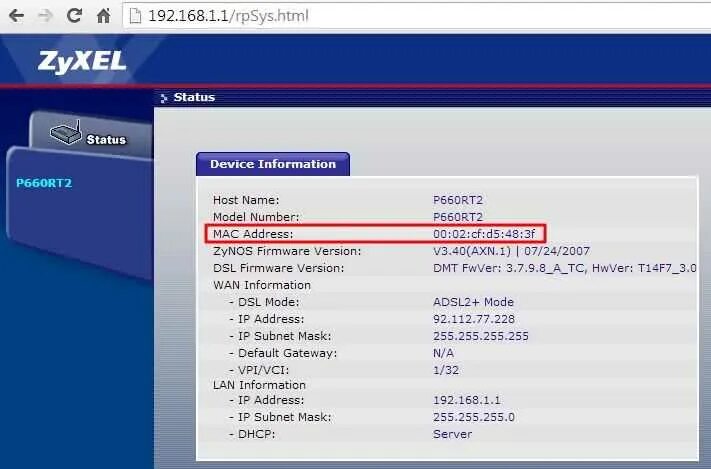Click the Default Gateway value N/A
This screenshot has width=711, height=469.
click(443, 353)
